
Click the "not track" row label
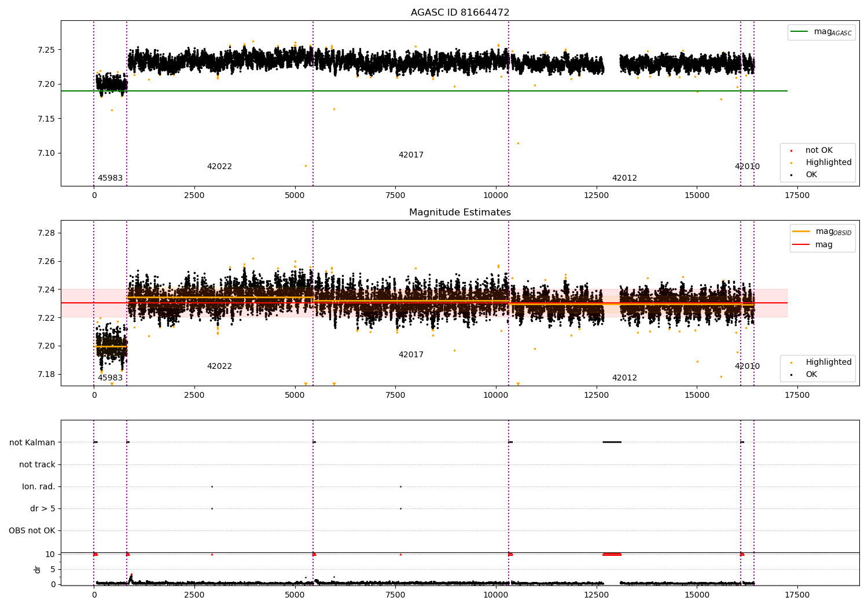37,464
